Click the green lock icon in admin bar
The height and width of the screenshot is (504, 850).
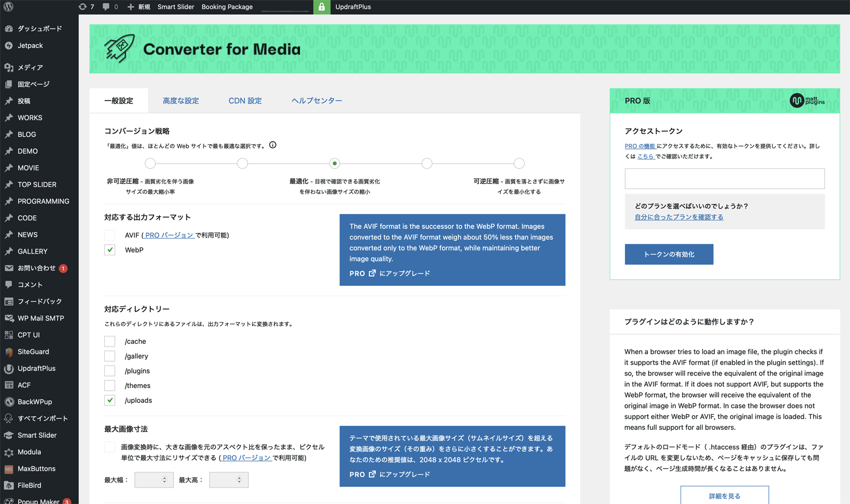point(321,7)
